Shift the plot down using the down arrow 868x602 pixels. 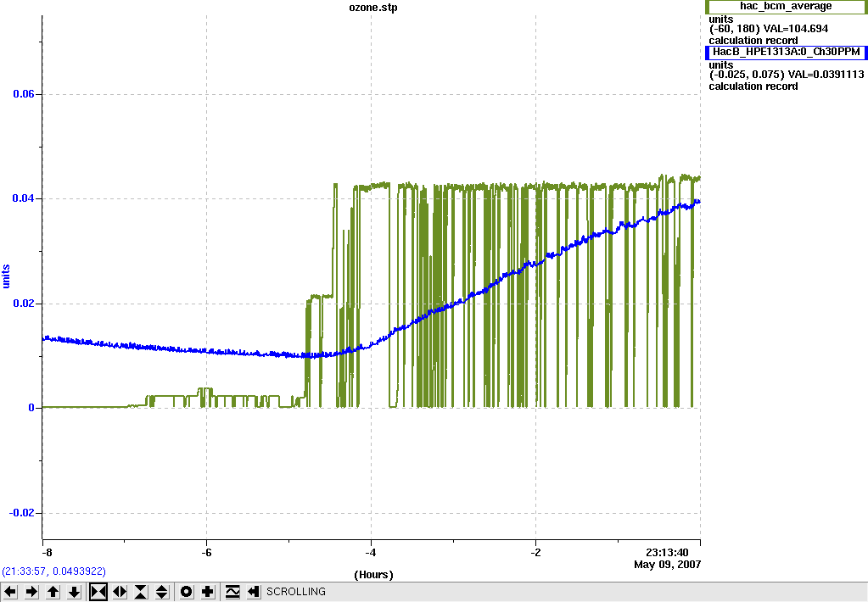[74, 592]
